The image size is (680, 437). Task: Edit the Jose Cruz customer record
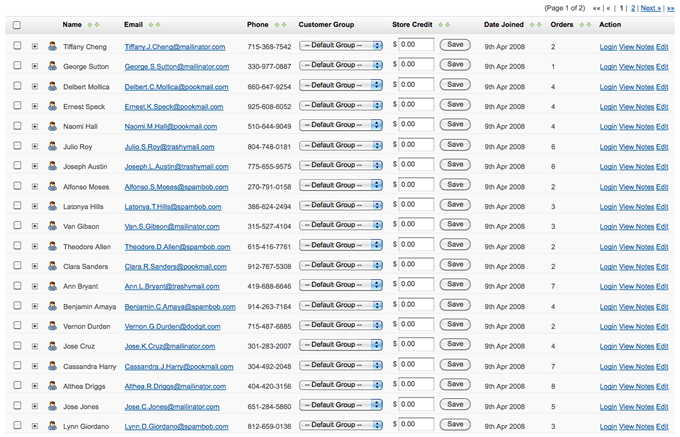662,346
